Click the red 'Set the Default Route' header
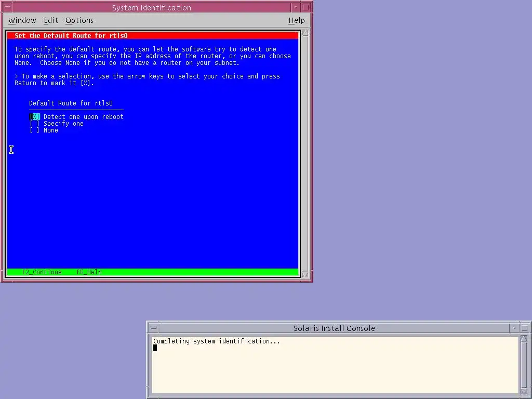Screen dimensions: 532x399 click(x=153, y=36)
